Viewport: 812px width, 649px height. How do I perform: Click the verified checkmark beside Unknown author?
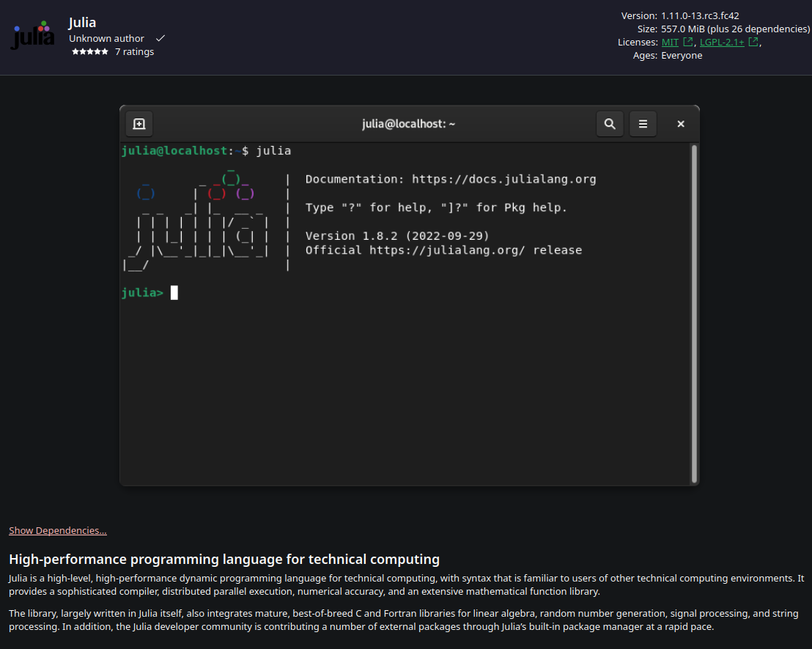[160, 38]
